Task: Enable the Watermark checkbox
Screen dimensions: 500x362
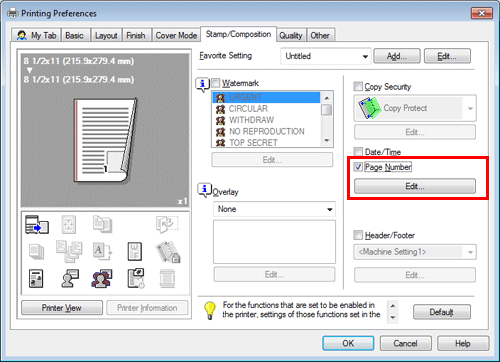Action: click(x=216, y=83)
